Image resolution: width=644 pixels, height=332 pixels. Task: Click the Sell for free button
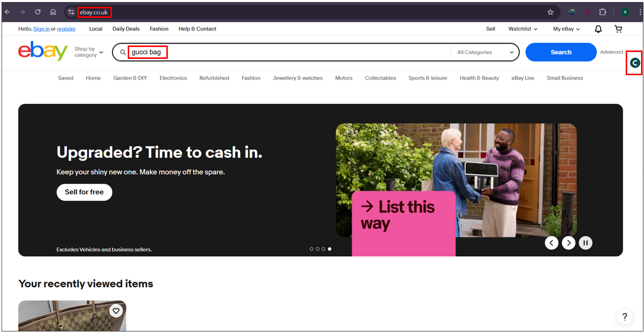(x=84, y=192)
